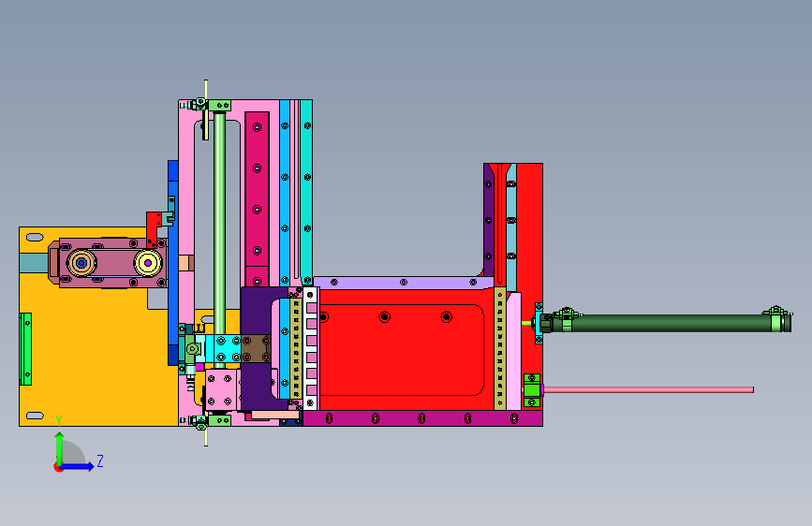Pick the light blue strip on the right red column
This screenshot has height=526, width=812.
click(511, 227)
